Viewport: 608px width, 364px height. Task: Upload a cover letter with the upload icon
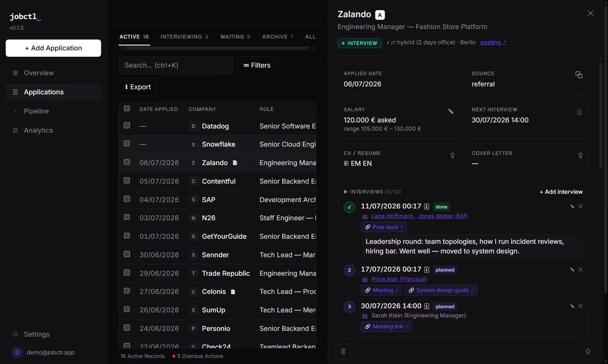click(581, 155)
